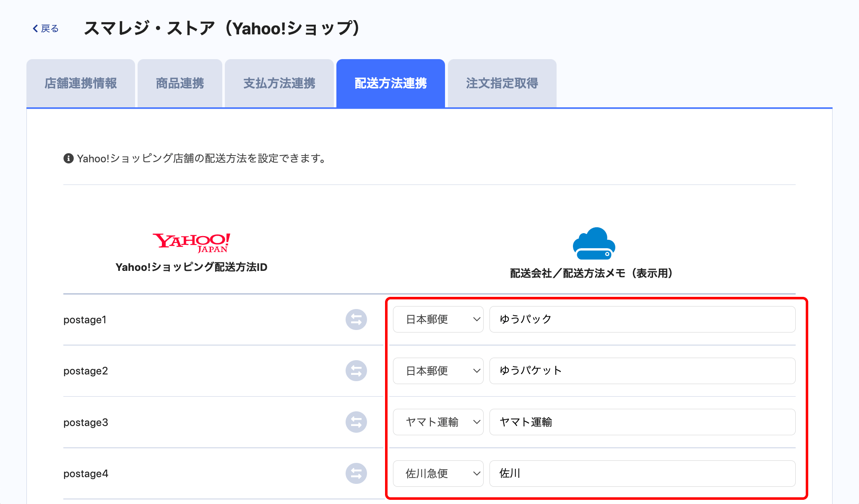
Task: Go to the 支払方法連携 tab
Action: tap(279, 83)
